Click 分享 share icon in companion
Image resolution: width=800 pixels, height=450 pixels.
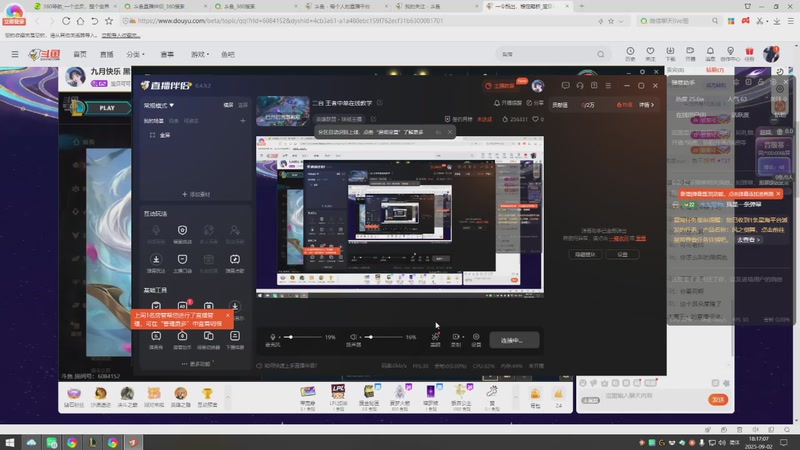535,103
